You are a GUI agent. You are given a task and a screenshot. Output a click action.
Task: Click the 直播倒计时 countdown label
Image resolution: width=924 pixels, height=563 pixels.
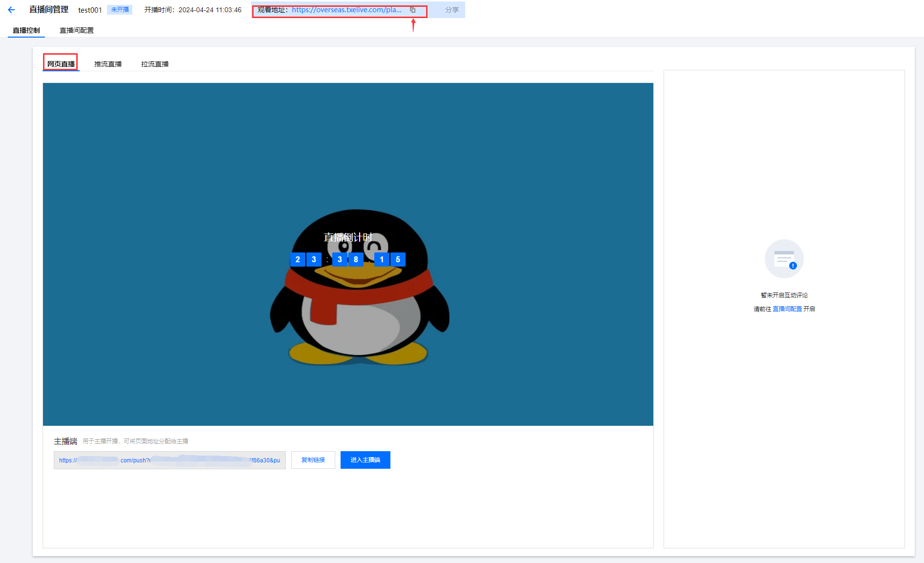point(348,237)
